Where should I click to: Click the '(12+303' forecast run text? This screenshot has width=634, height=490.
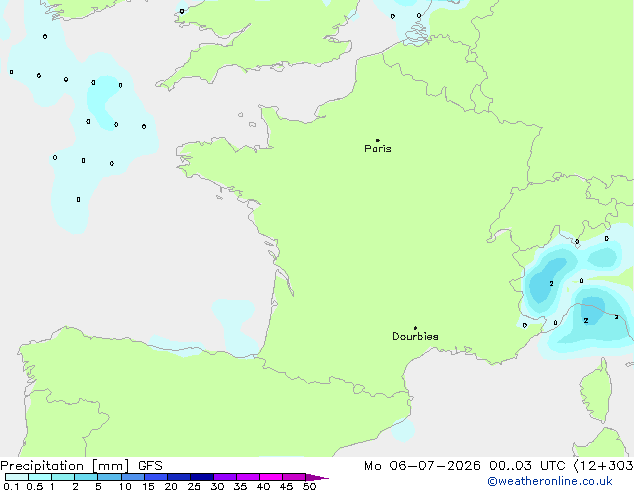603,466
